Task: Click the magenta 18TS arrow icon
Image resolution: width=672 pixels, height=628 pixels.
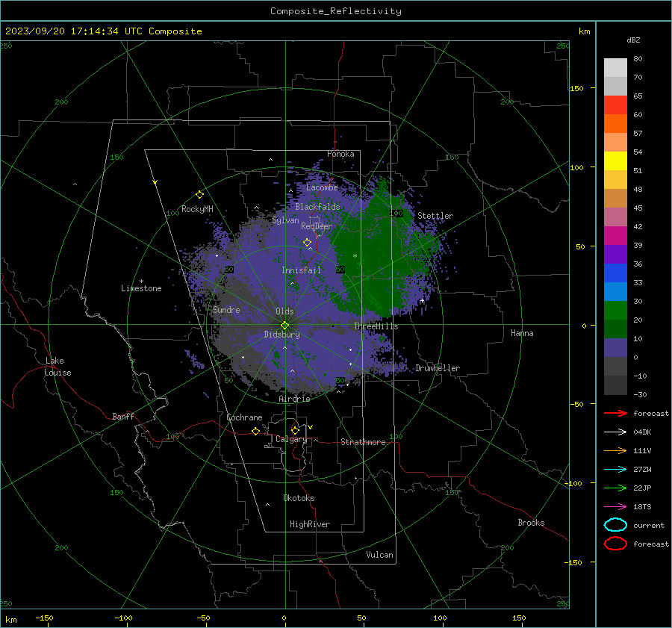Action: pyautogui.click(x=615, y=507)
